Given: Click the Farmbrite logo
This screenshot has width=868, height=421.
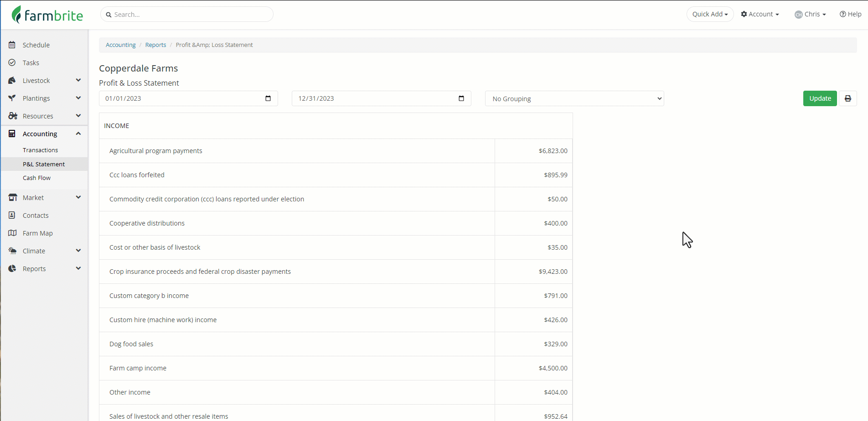Looking at the screenshot, I should tap(47, 15).
